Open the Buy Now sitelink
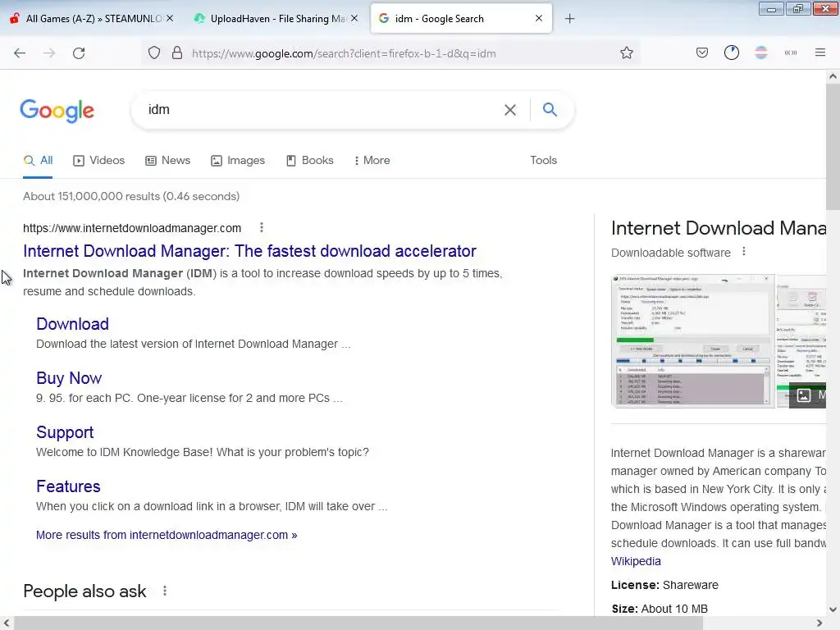The height and width of the screenshot is (630, 840). click(69, 378)
